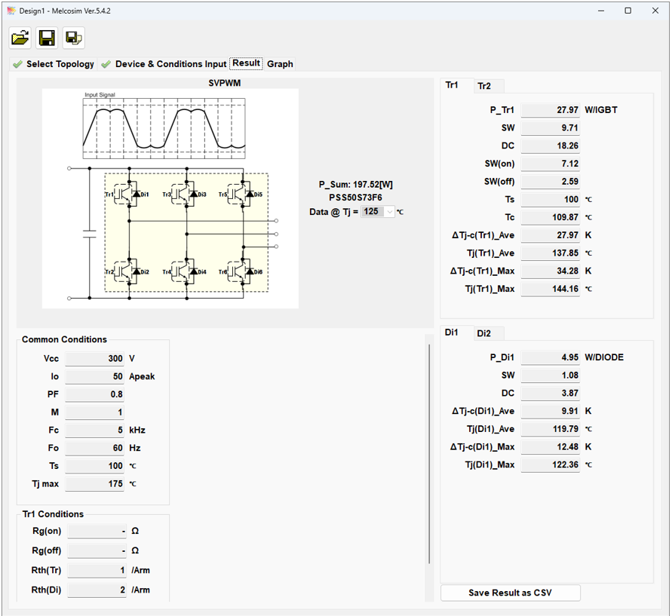Screen dimensions: 672x616
Task: Maximize the Melcosim window
Action: pyautogui.click(x=628, y=11)
